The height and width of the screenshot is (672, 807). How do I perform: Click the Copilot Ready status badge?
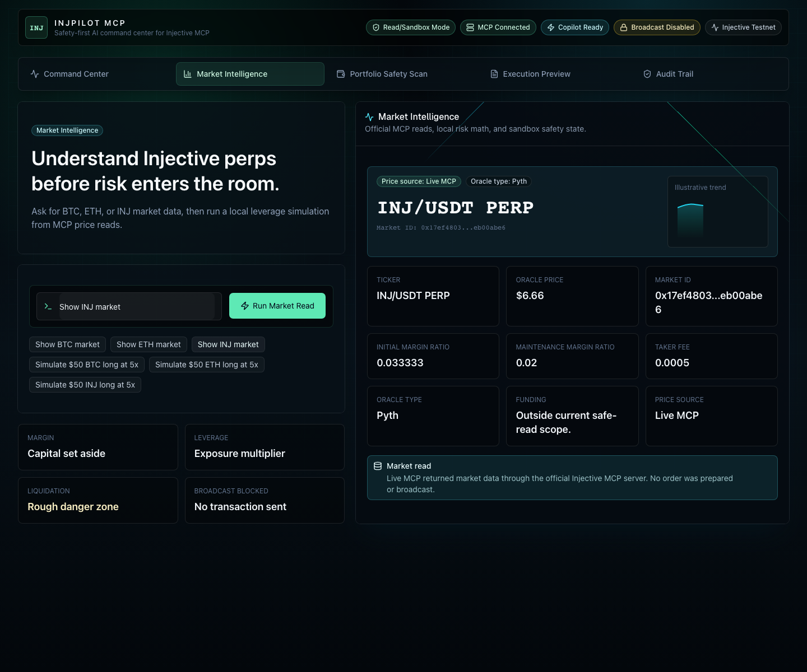pyautogui.click(x=575, y=27)
